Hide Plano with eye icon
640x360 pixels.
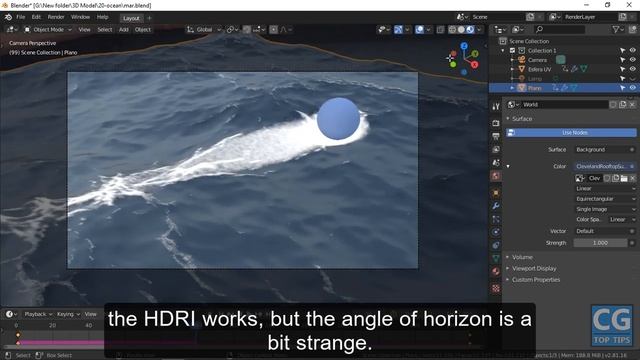click(x=632, y=88)
